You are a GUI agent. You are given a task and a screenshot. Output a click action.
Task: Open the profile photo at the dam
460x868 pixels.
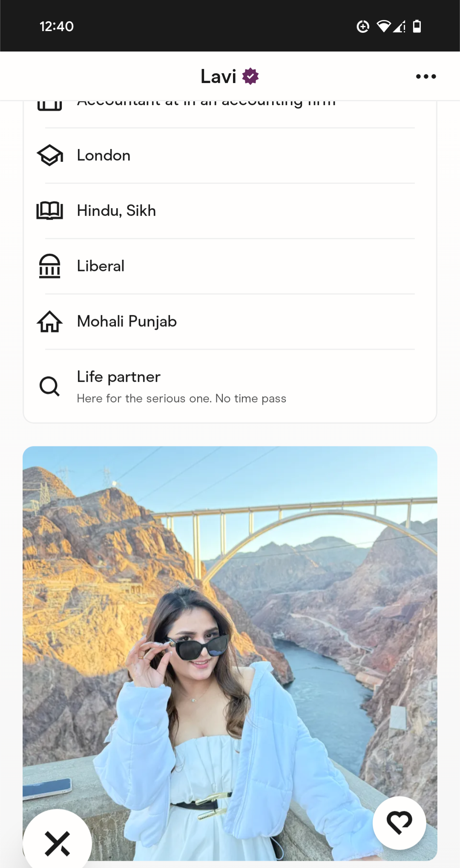230,653
